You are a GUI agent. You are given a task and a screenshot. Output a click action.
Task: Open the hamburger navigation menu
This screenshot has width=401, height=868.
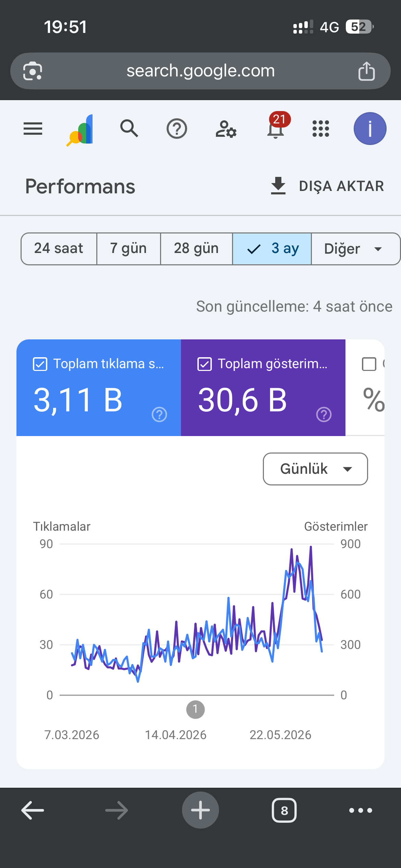coord(33,129)
